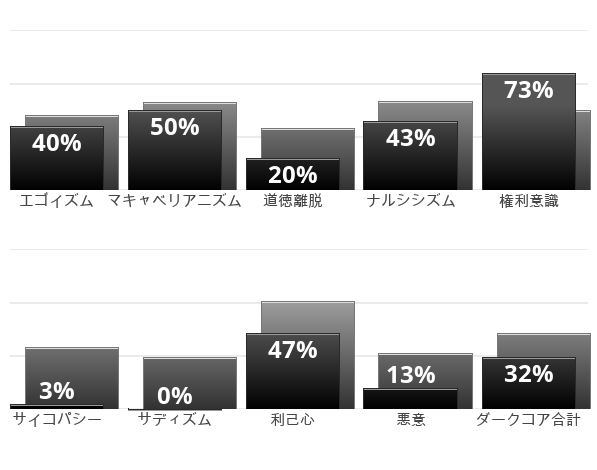Select the サディズム label text
Screen dimensions: 597x470
coord(174,419)
